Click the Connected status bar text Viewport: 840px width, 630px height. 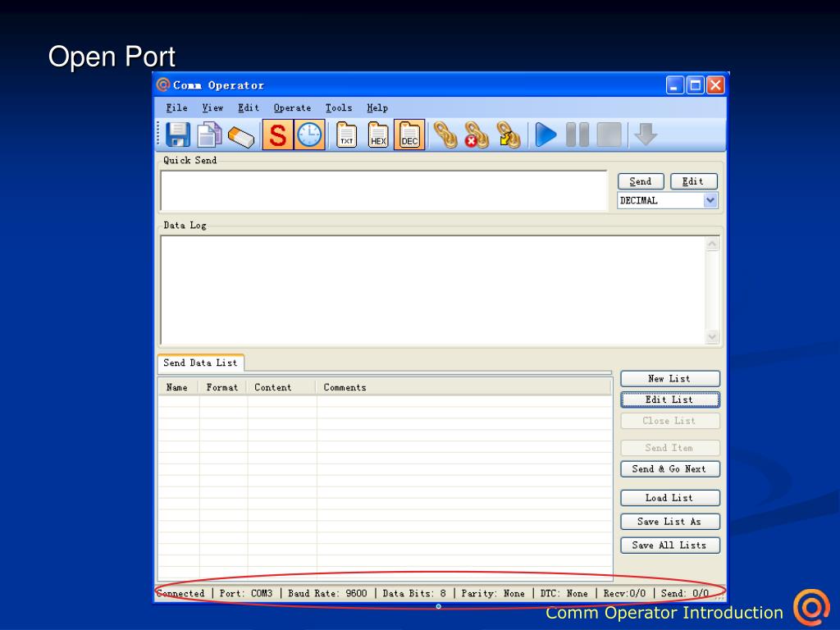pos(180,593)
